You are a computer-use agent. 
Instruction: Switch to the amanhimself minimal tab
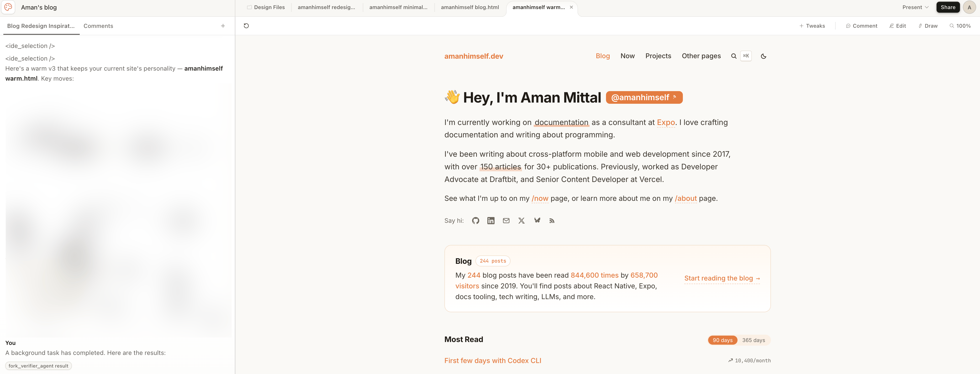coord(398,7)
